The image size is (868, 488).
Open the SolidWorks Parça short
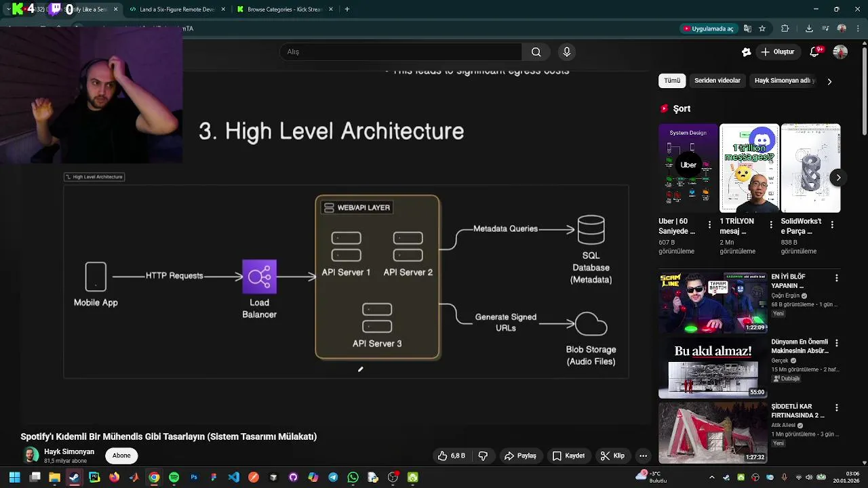pyautogui.click(x=810, y=168)
